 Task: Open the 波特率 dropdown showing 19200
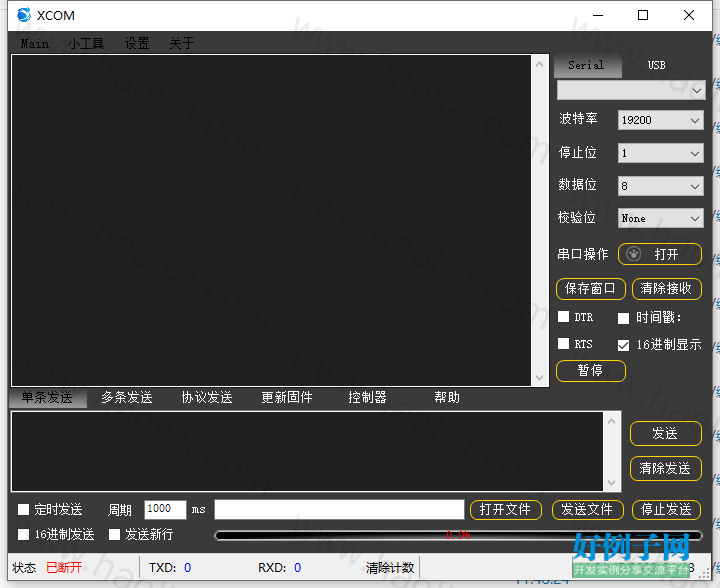(x=660, y=120)
